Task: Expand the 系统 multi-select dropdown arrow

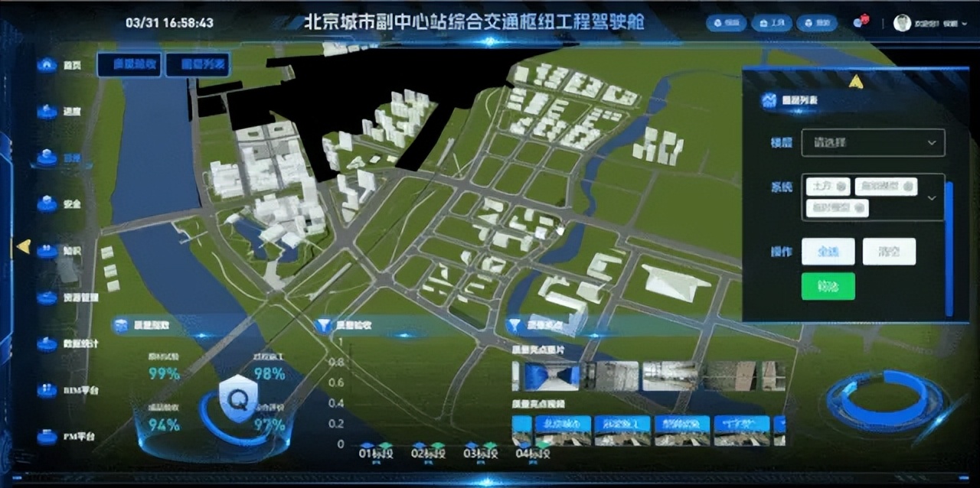Action: (932, 197)
